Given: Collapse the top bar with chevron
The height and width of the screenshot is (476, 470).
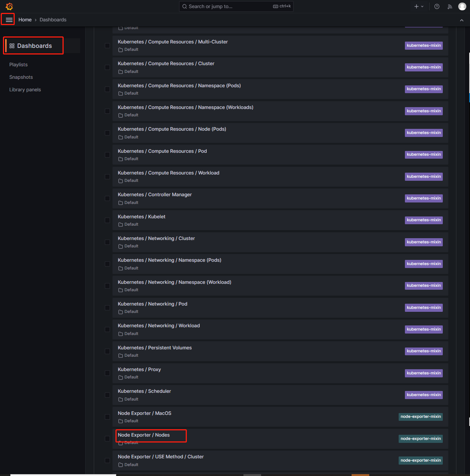Looking at the screenshot, I should click(462, 20).
